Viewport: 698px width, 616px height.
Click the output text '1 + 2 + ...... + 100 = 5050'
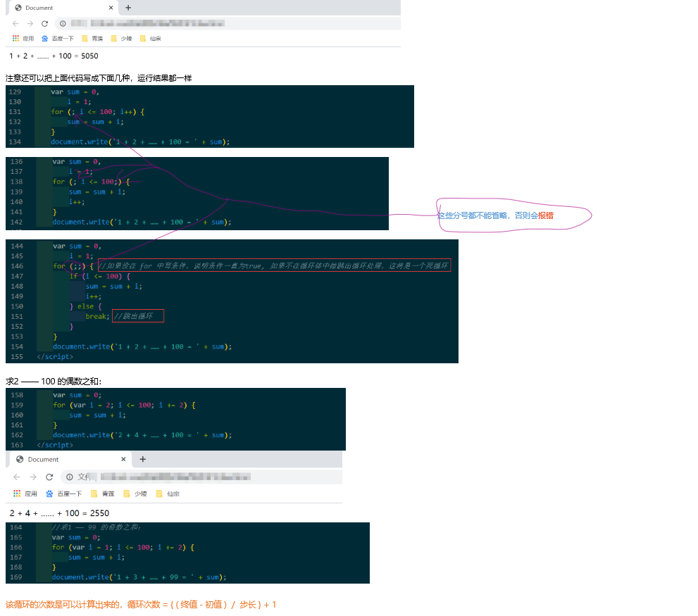tap(54, 56)
